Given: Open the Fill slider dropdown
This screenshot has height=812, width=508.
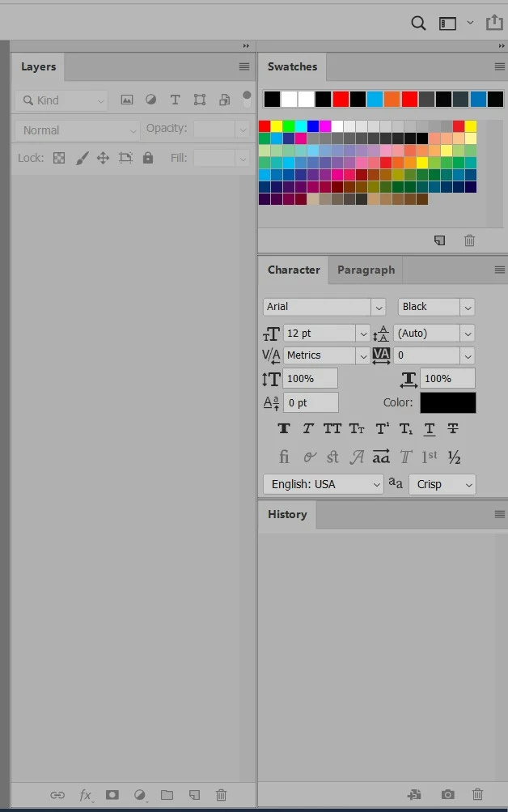Looking at the screenshot, I should pos(243,158).
